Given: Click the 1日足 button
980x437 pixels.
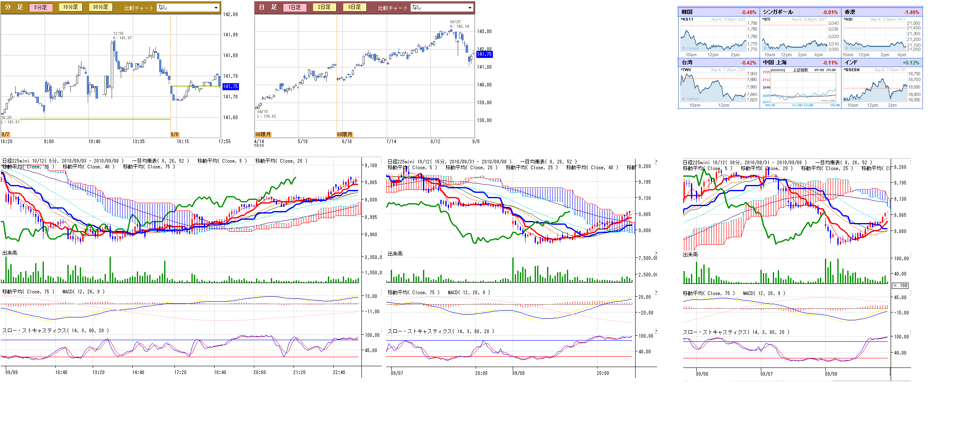Looking at the screenshot, I should pyautogui.click(x=294, y=7).
